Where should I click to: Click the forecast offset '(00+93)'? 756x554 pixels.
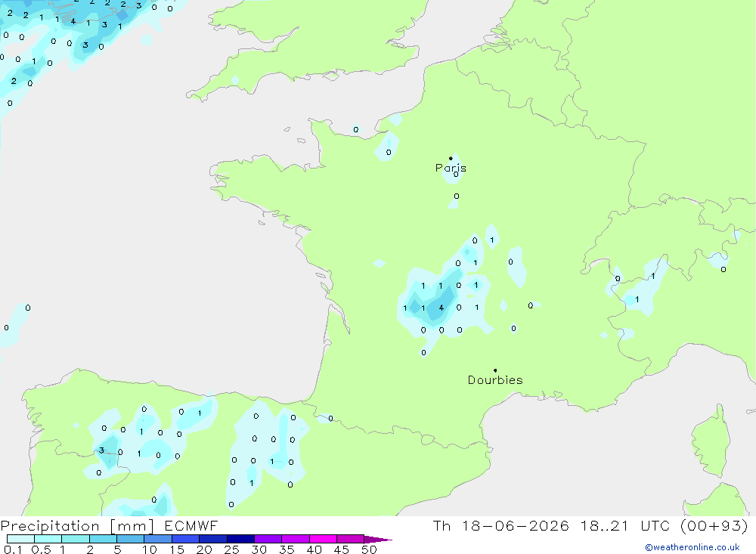(x=714, y=525)
